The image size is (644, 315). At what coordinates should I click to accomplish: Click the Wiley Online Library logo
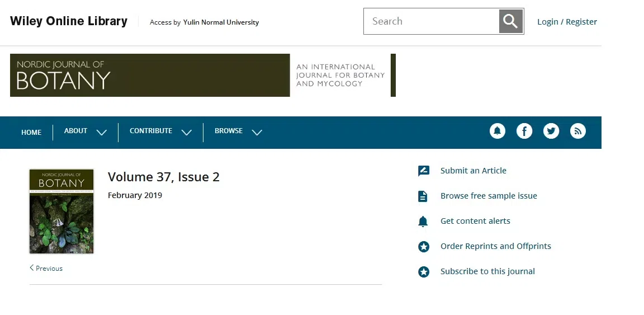coord(69,21)
